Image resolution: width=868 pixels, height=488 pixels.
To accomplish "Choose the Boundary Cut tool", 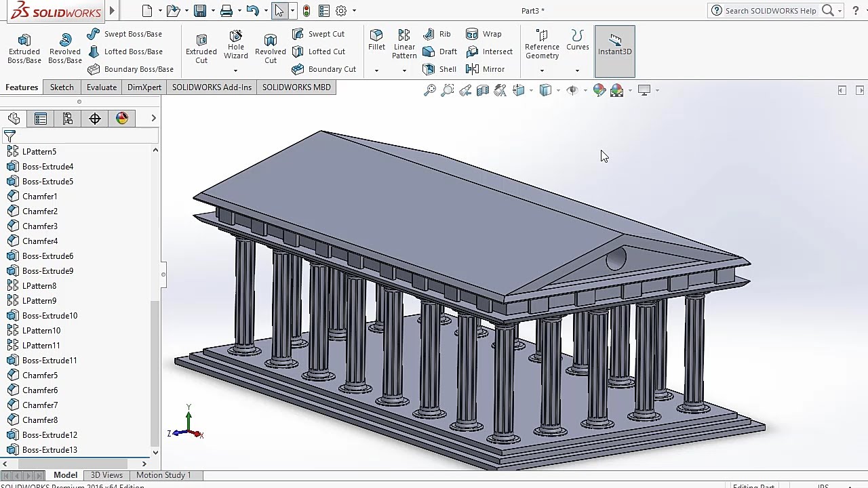I will 323,69.
